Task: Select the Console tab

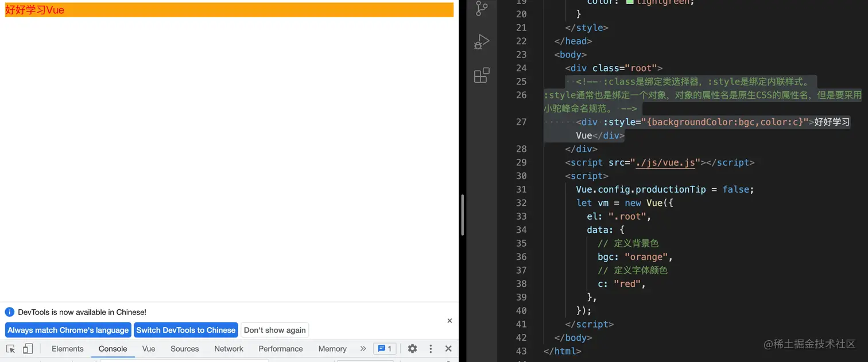Action: pyautogui.click(x=113, y=349)
